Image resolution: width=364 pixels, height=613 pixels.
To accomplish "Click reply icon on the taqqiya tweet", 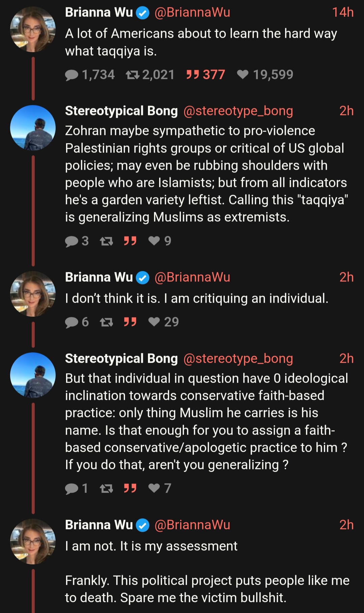I will click(71, 75).
